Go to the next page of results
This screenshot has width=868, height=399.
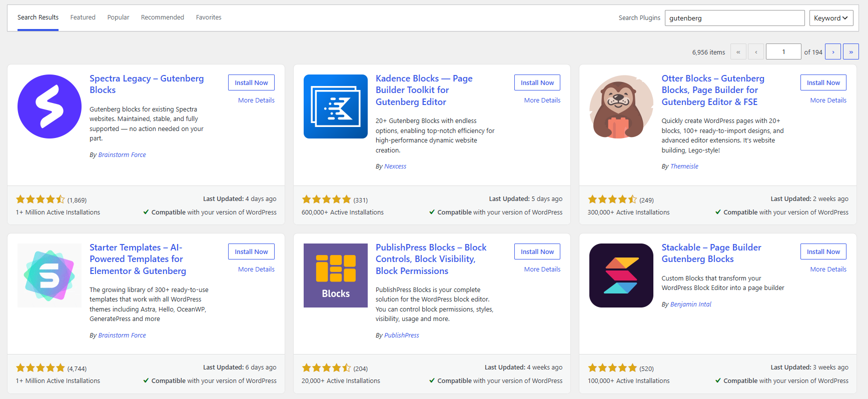833,51
